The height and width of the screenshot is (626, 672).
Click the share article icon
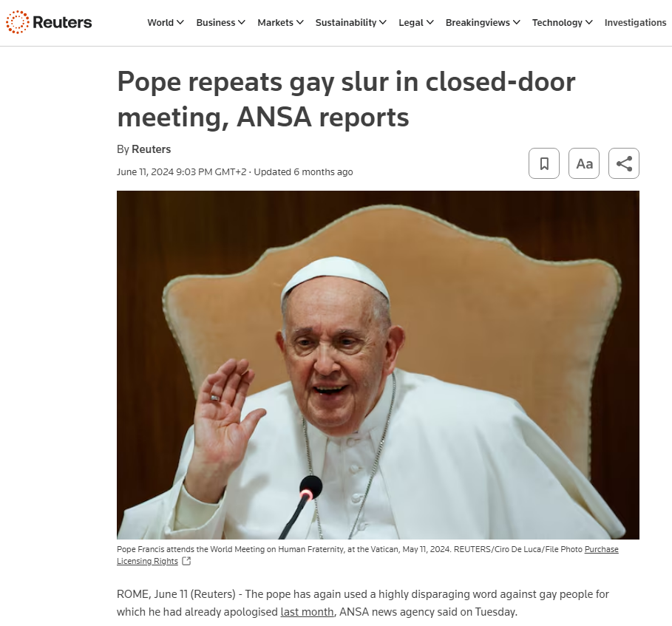coord(623,163)
